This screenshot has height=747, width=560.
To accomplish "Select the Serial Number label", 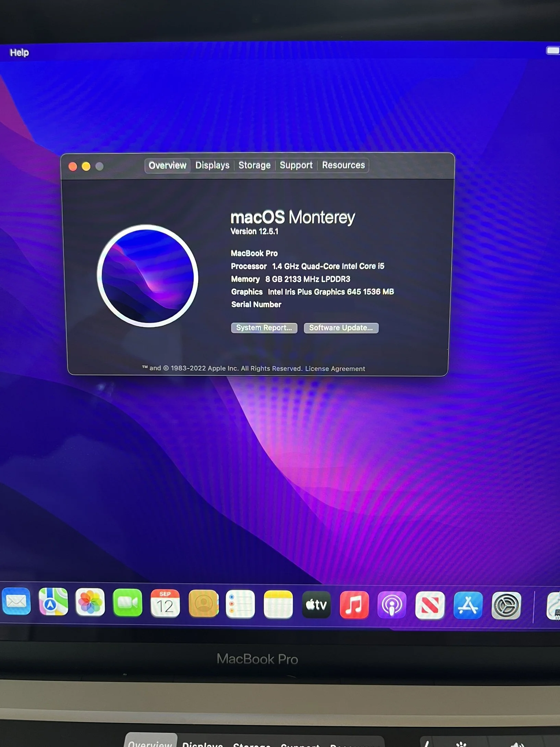I will click(256, 305).
